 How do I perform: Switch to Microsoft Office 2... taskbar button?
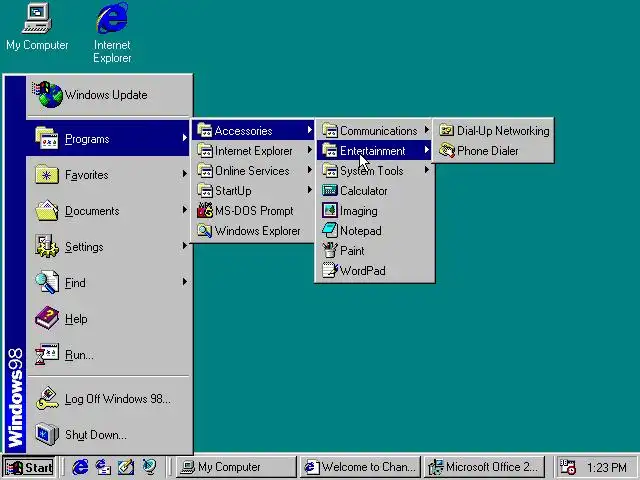click(x=484, y=467)
